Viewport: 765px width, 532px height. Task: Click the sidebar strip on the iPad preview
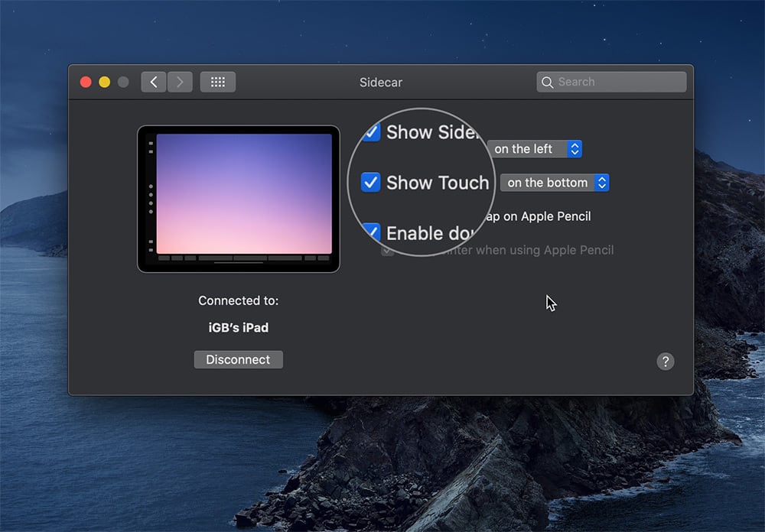click(x=149, y=195)
